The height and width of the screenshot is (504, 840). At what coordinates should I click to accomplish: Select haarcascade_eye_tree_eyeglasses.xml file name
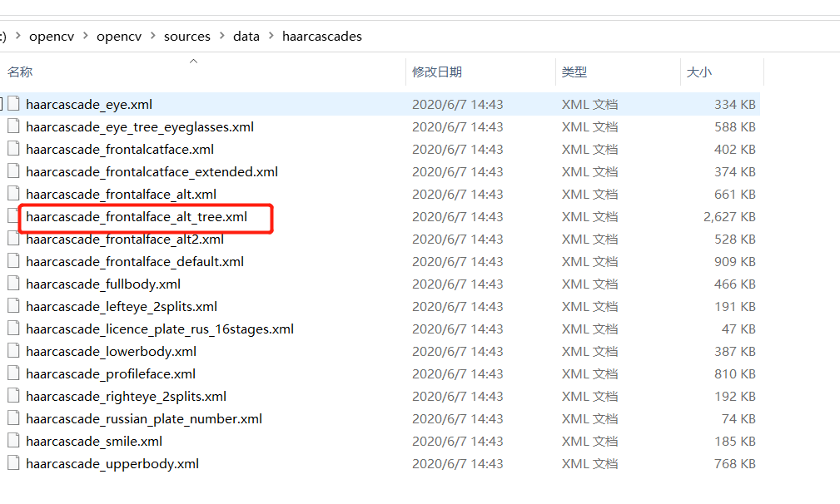(x=140, y=126)
